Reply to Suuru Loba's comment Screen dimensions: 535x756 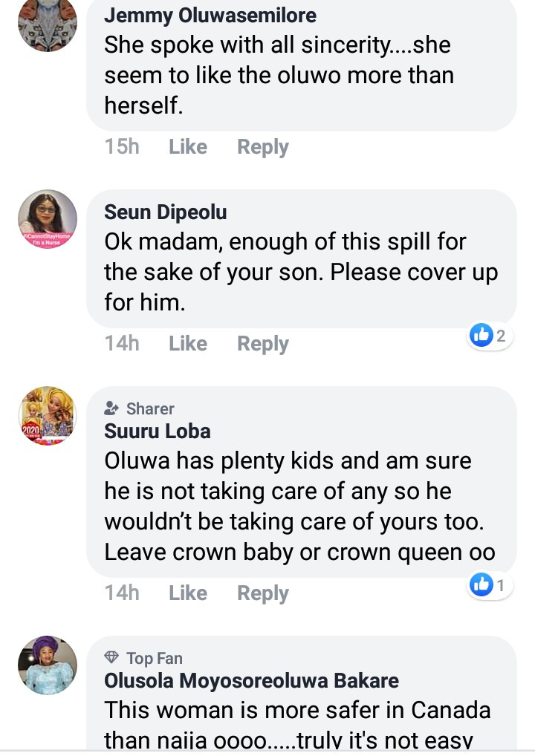click(x=262, y=593)
